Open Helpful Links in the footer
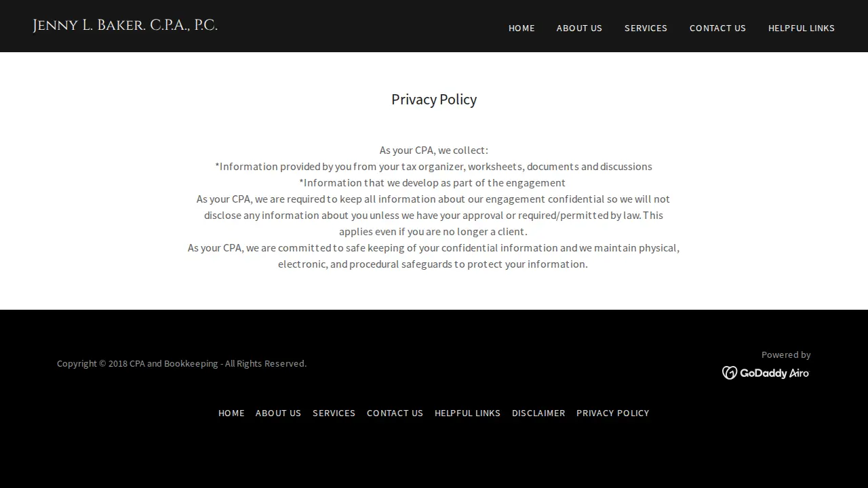This screenshot has width=868, height=488. (x=467, y=413)
